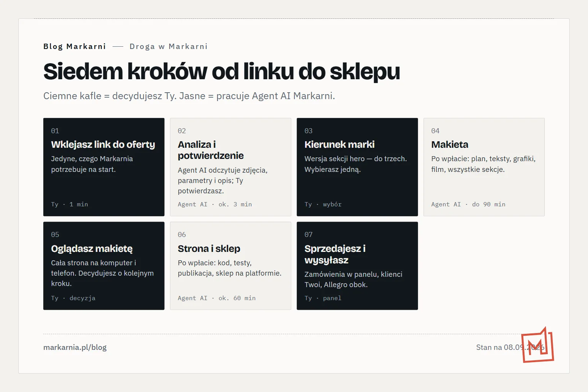Open the Blog Markarni breadcrumb label

coord(75,46)
